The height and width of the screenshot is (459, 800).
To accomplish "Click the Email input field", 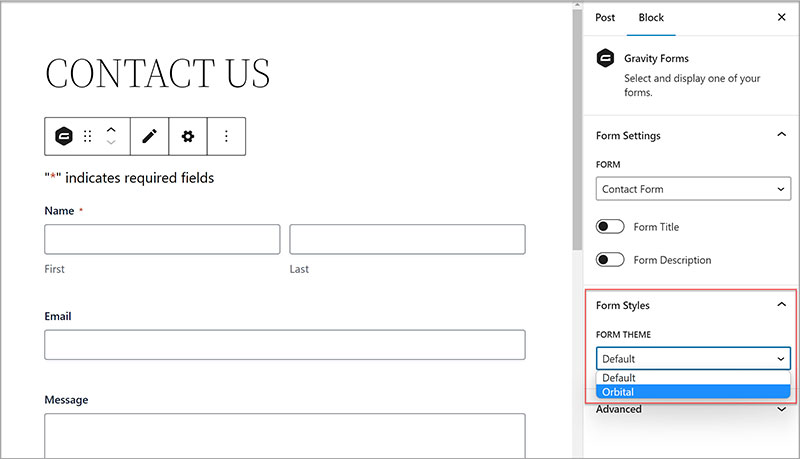I will 284,345.
